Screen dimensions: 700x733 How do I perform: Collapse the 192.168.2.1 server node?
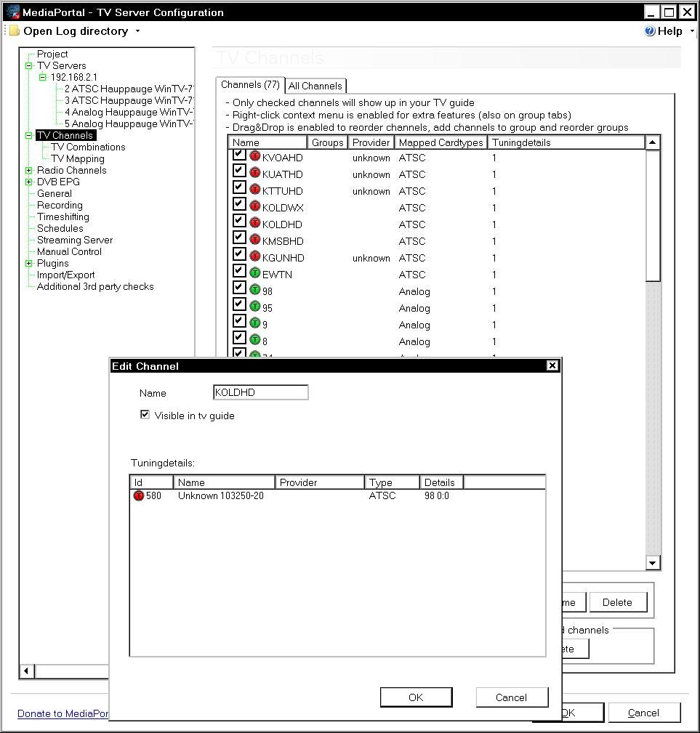43,77
